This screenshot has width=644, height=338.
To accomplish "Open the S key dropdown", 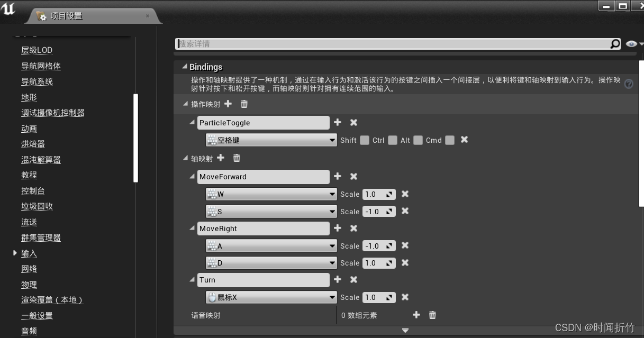I will (271, 212).
